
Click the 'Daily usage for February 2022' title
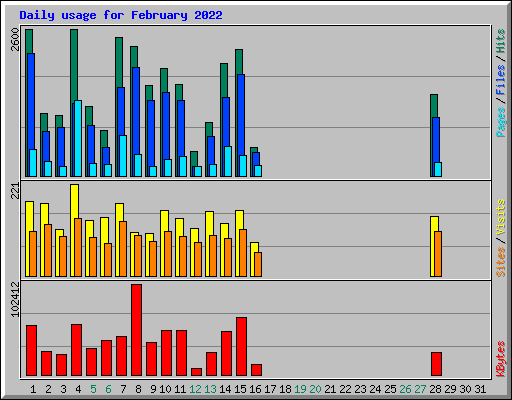121,15
